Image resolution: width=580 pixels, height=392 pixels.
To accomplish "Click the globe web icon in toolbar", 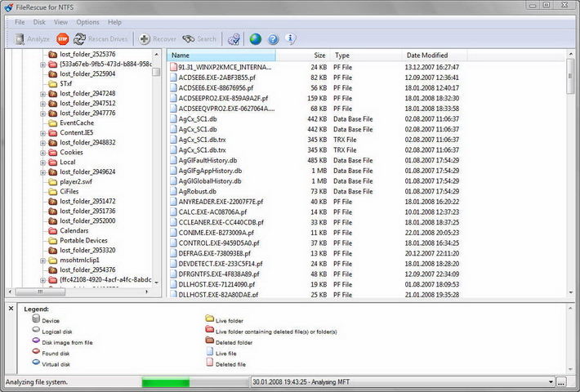I will click(x=256, y=38).
